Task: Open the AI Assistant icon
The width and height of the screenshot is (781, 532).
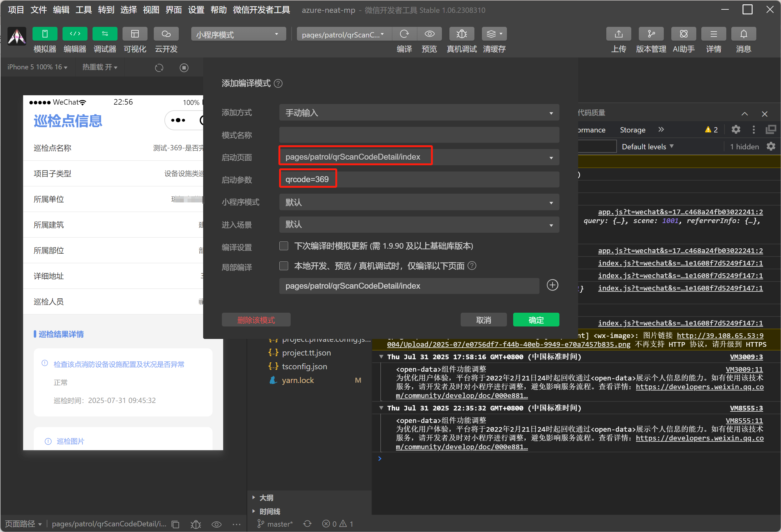Action: pos(683,34)
